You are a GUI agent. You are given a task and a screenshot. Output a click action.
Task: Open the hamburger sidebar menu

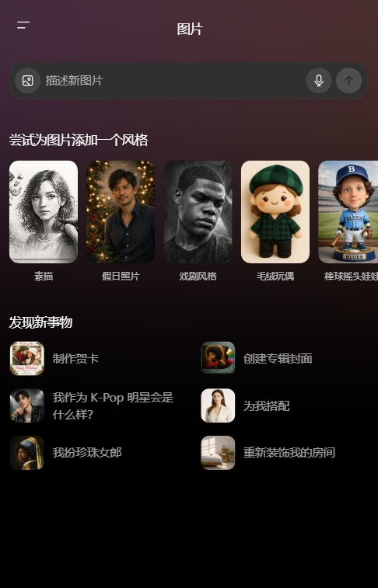(x=23, y=25)
